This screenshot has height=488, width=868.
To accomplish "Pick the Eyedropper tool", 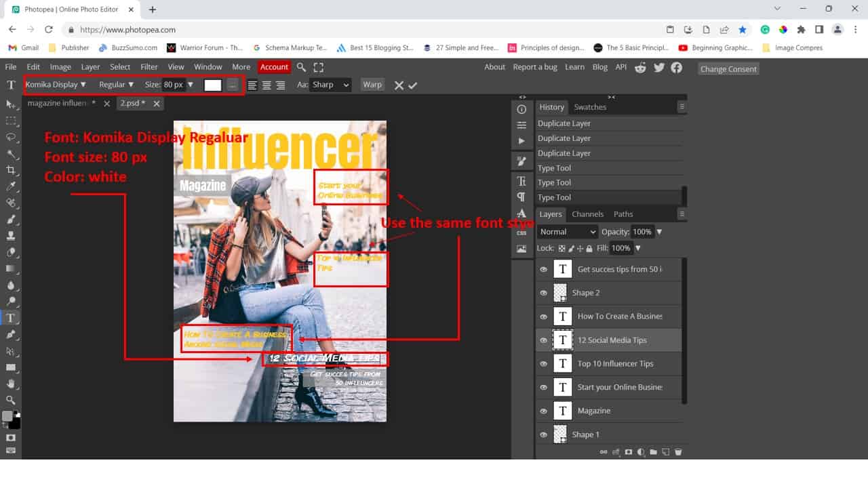I will coord(11,186).
